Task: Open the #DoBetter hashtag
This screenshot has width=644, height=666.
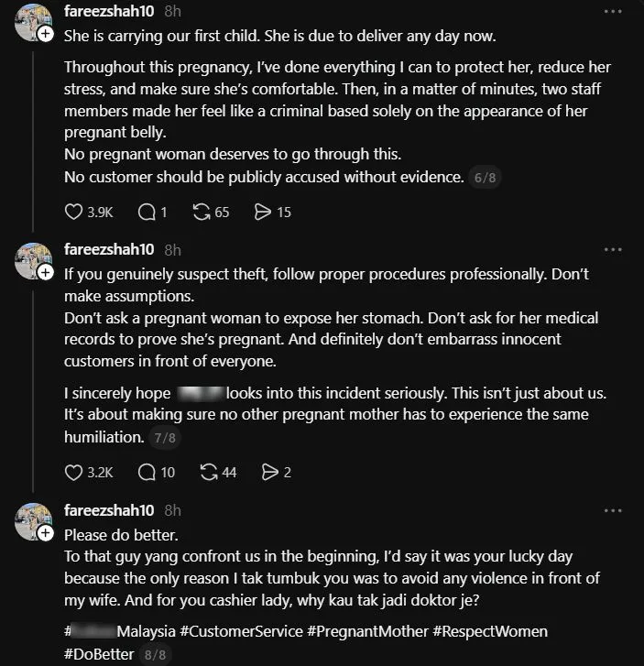Action: tap(99, 654)
